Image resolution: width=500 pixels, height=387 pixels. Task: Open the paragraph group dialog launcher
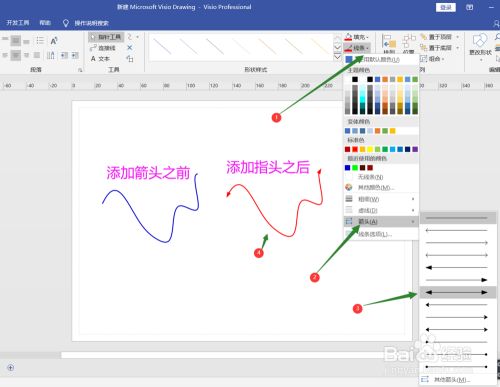[x=80, y=70]
